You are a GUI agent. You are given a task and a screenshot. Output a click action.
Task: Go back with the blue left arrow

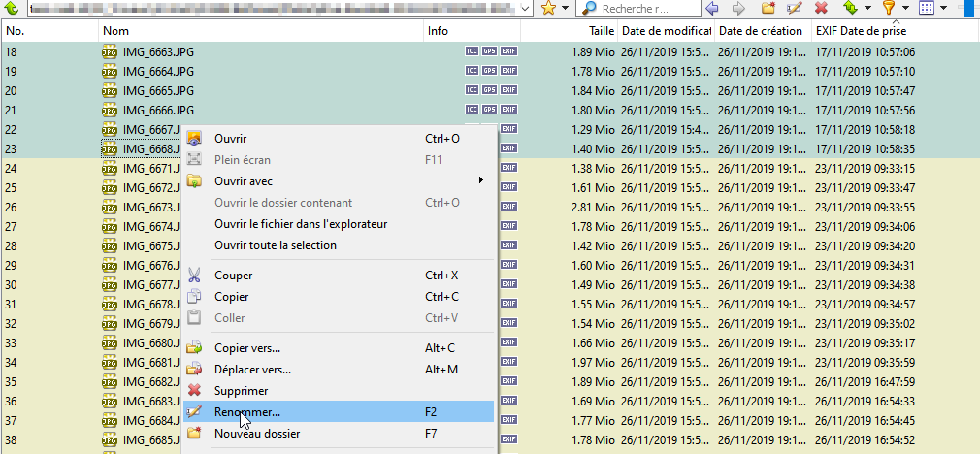[x=712, y=9]
